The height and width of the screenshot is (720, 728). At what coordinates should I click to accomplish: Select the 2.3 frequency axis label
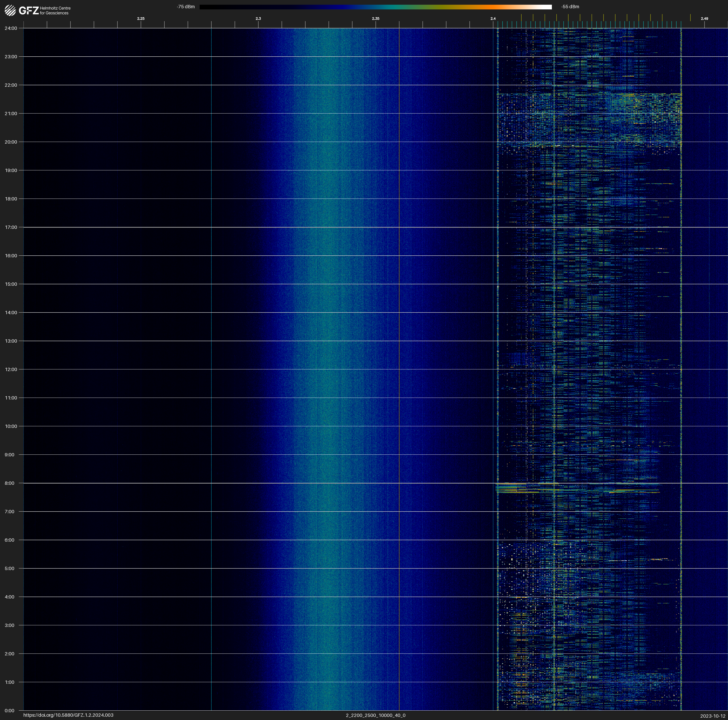(x=258, y=19)
